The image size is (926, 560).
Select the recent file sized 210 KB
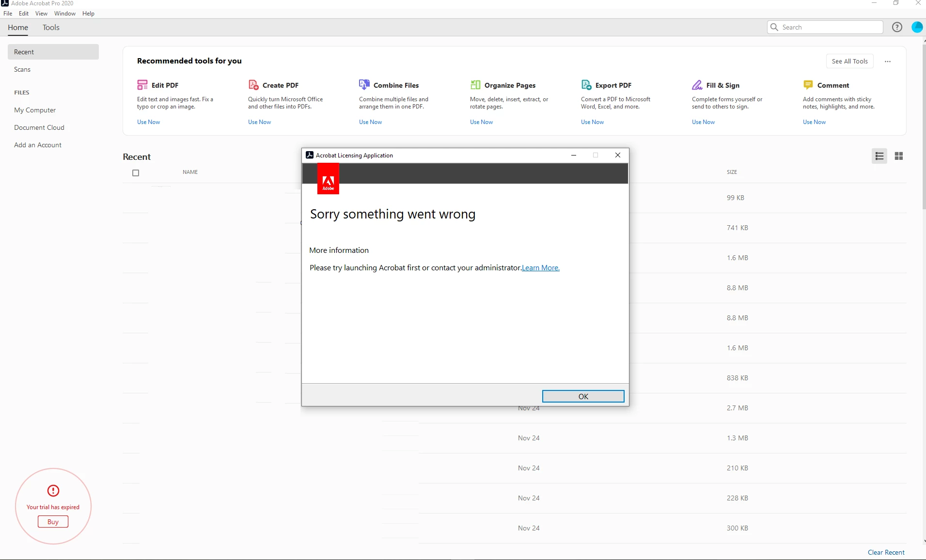515,468
